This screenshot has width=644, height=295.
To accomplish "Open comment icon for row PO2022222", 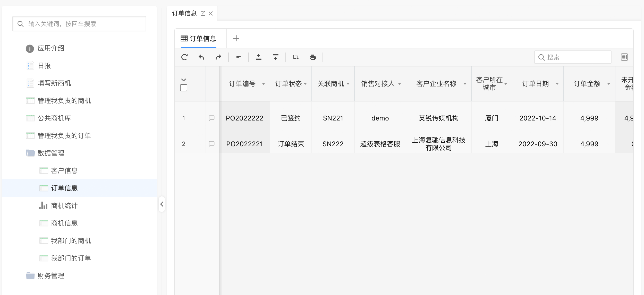I will point(211,118).
